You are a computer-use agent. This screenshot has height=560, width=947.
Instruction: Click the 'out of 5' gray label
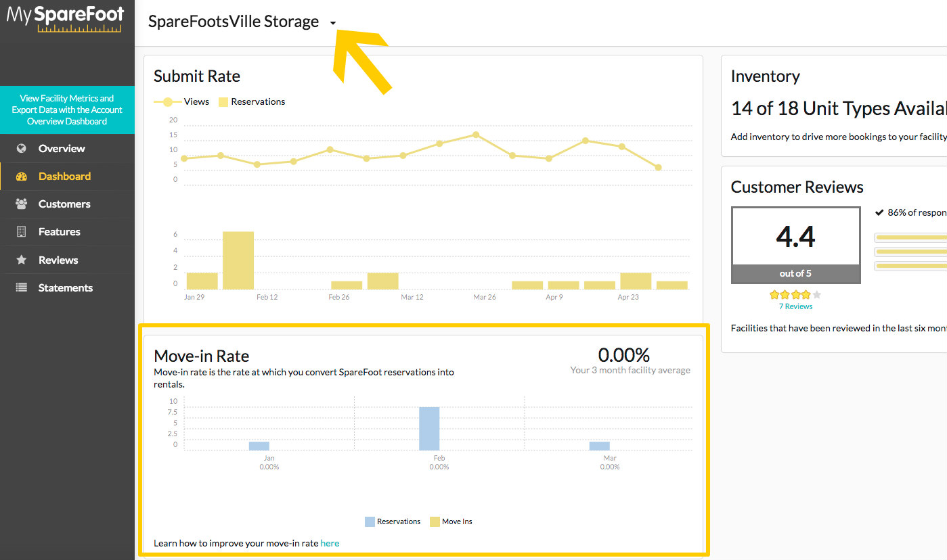click(795, 273)
